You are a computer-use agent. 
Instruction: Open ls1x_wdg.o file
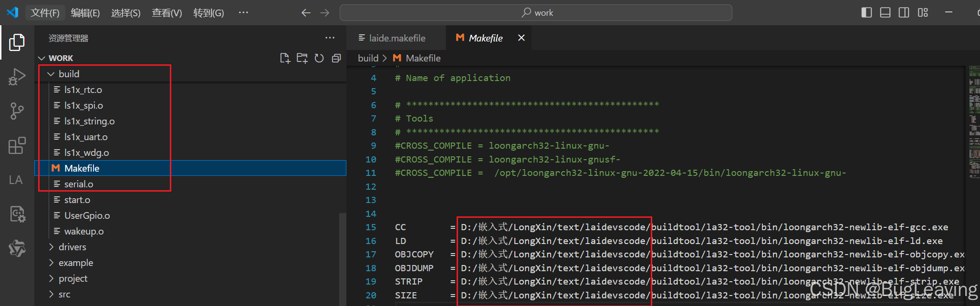tap(86, 153)
